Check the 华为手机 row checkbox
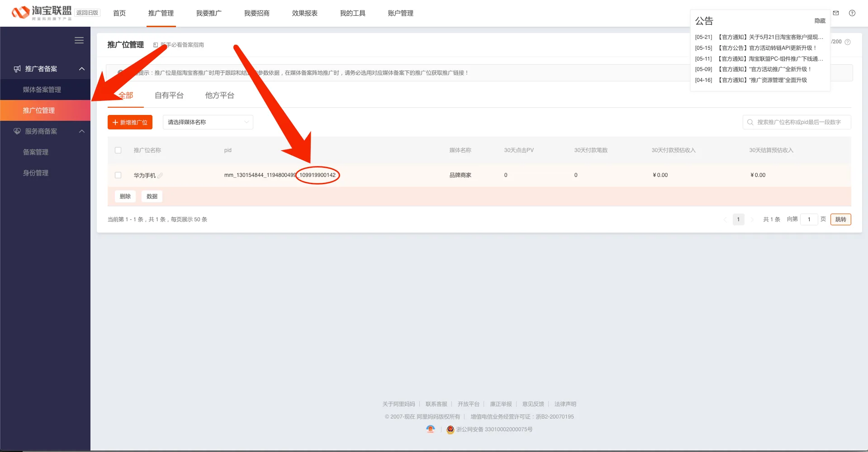 [118, 175]
